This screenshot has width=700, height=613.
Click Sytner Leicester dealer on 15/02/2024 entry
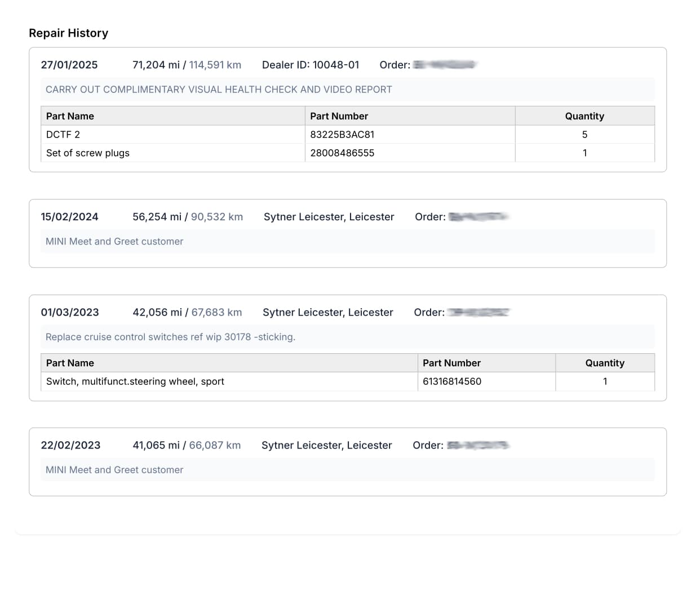pos(329,217)
